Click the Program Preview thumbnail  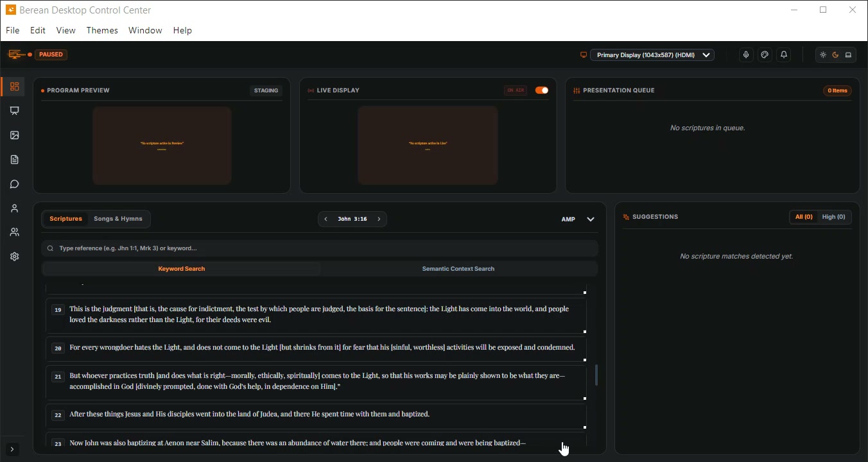pos(162,146)
